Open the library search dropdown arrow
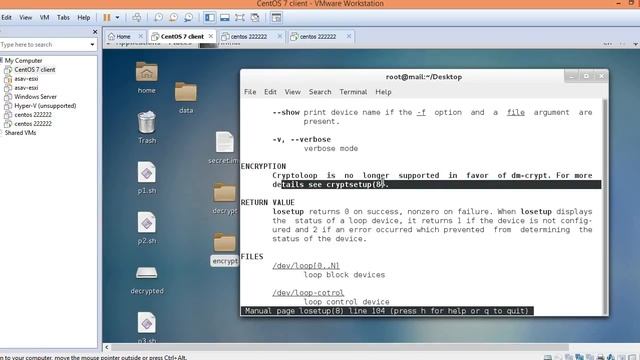 (92, 44)
